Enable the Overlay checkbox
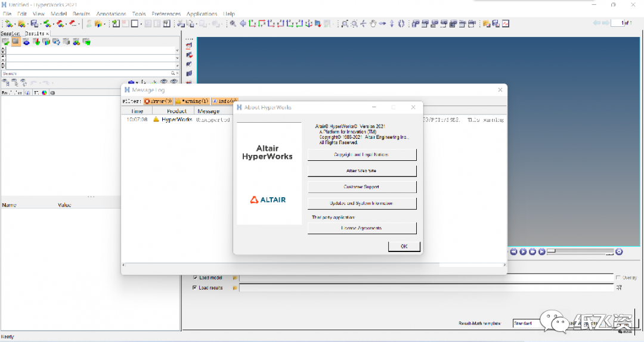The width and height of the screenshot is (644, 342). [618, 278]
